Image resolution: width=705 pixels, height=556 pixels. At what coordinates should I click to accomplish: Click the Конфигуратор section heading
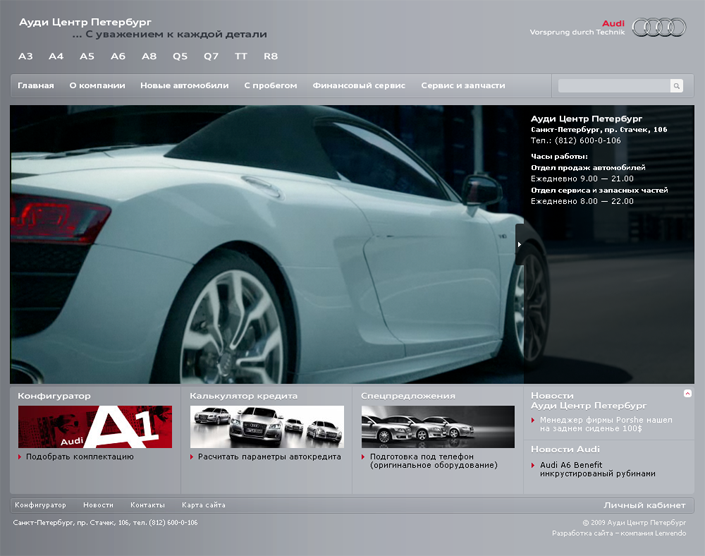[x=54, y=396]
